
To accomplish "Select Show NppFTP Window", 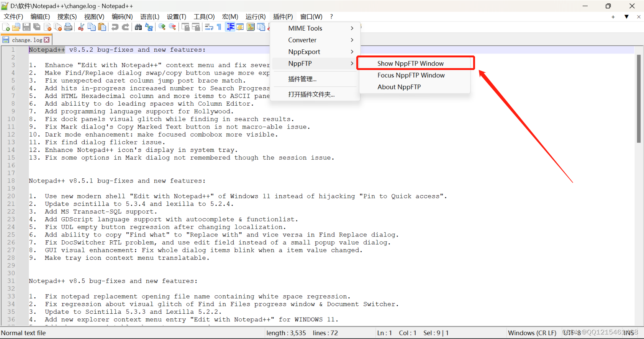I will point(415,64).
